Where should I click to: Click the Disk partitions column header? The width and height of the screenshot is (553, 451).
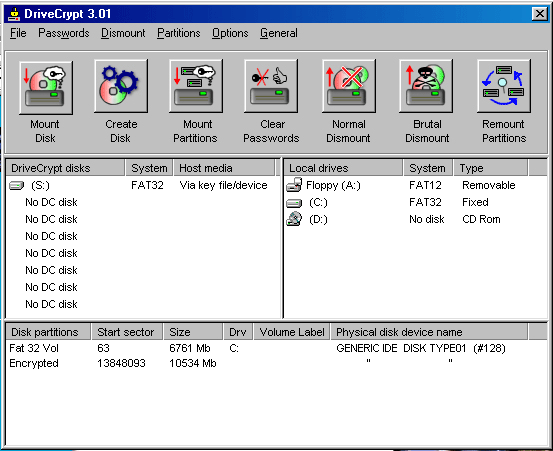[x=48, y=332]
